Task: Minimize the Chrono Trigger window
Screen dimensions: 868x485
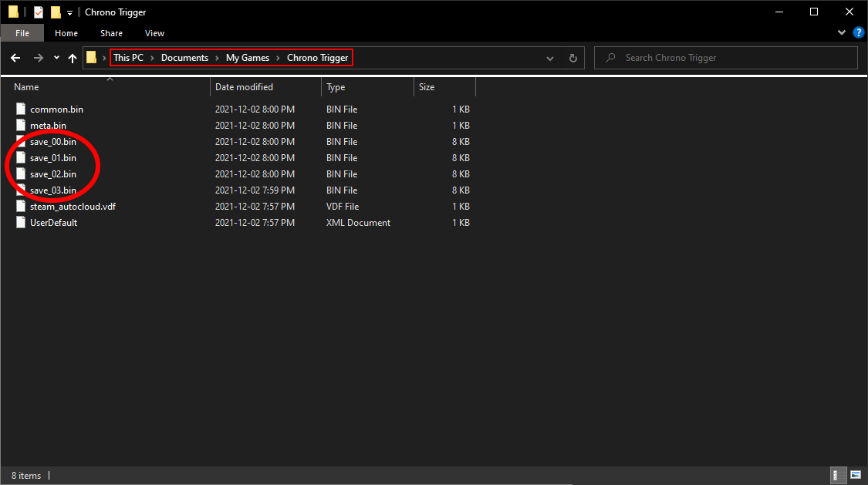Action: click(778, 12)
